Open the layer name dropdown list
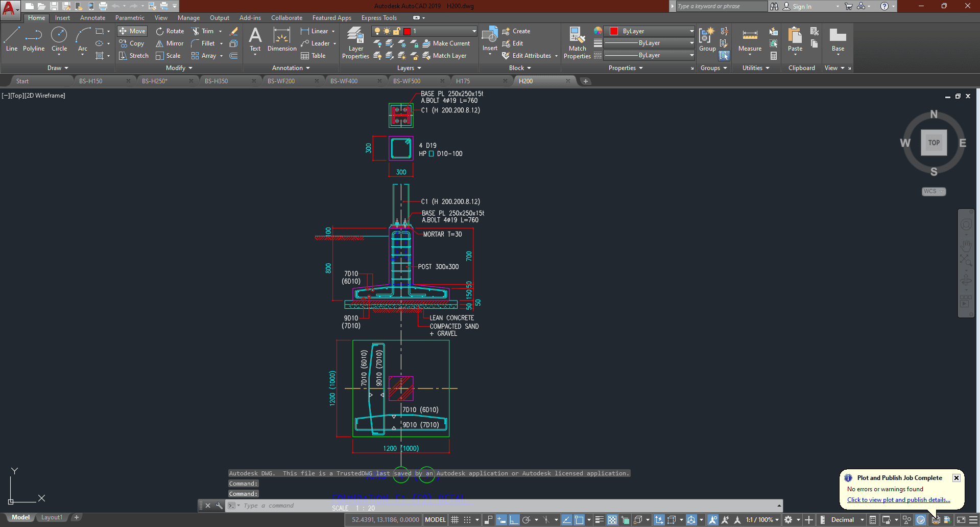The image size is (980, 527). tap(473, 31)
